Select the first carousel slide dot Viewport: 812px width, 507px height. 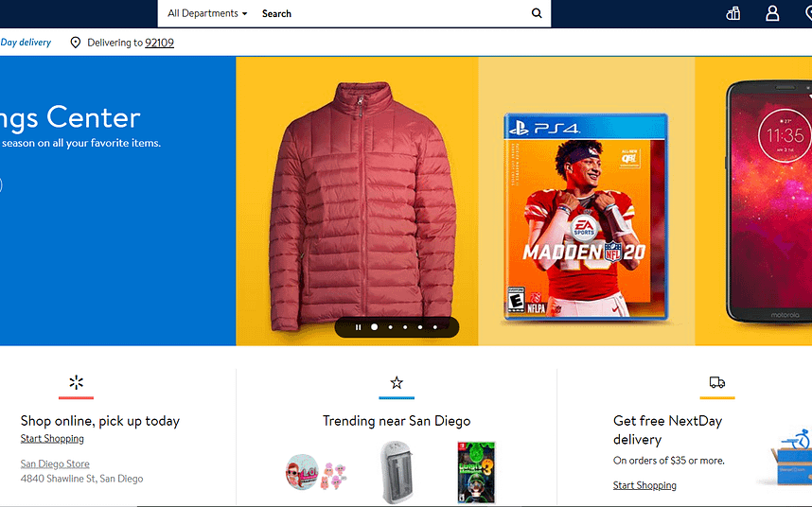point(375,327)
